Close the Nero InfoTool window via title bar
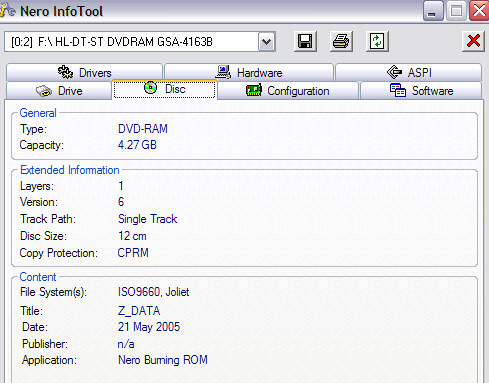 (479, 11)
